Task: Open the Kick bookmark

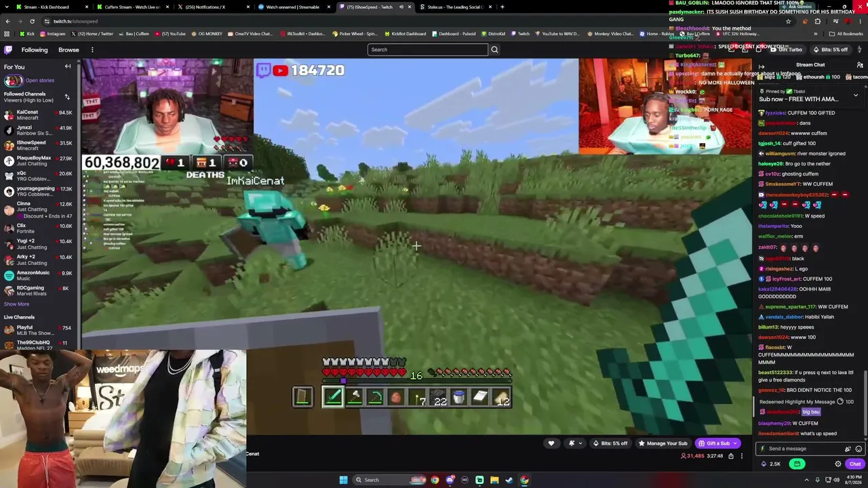Action: click(27, 33)
